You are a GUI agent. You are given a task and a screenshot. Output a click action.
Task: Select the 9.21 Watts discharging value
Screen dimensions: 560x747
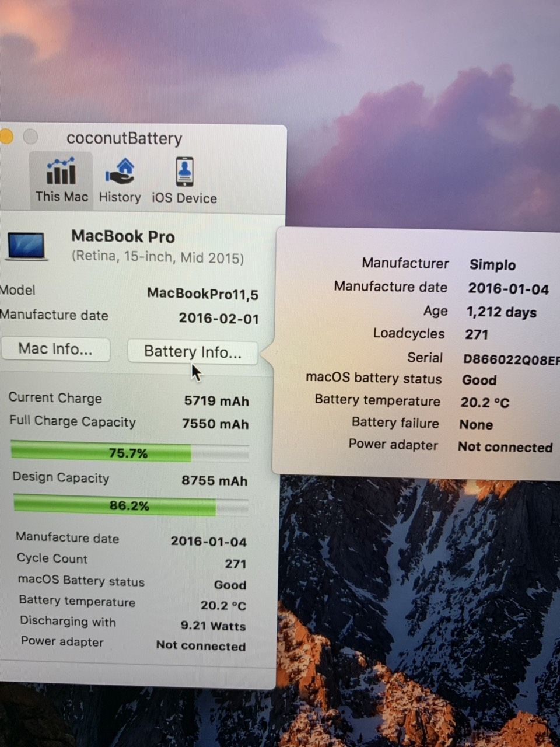[x=213, y=626]
